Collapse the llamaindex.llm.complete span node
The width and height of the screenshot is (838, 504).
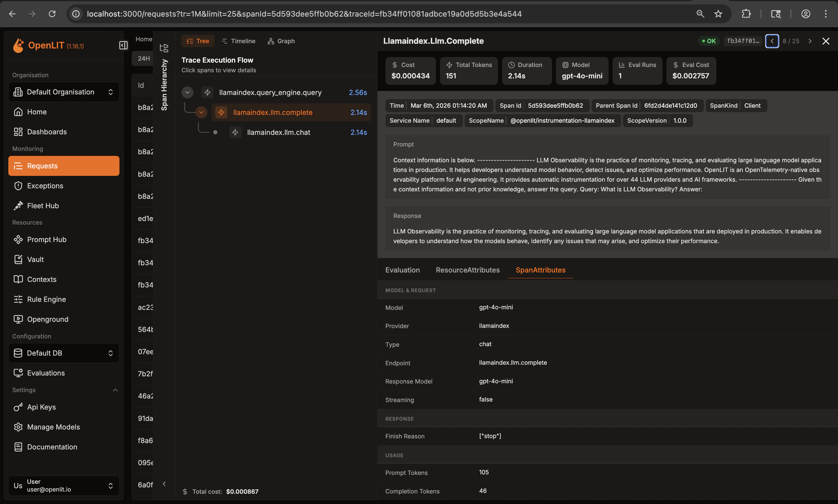point(201,112)
